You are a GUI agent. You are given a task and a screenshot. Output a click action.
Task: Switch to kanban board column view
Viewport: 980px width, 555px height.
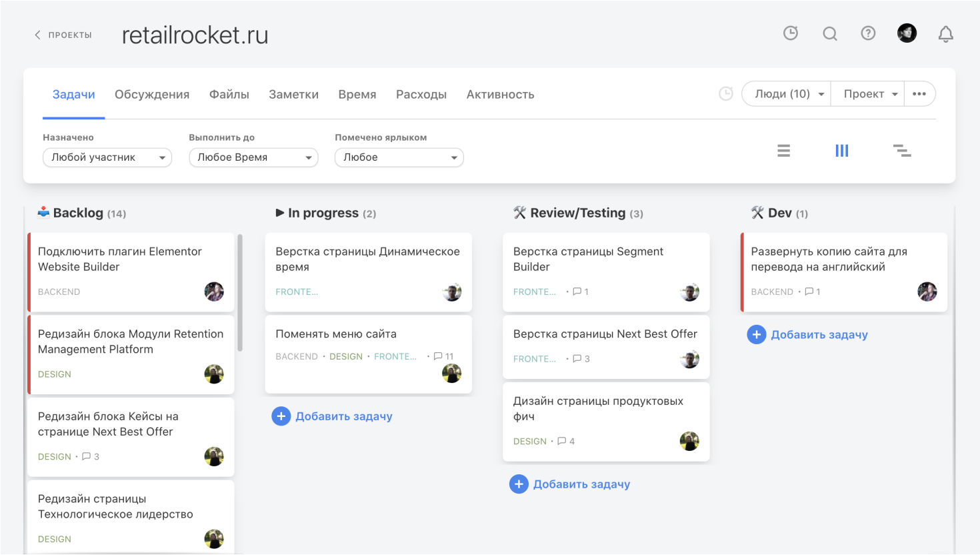coord(842,151)
